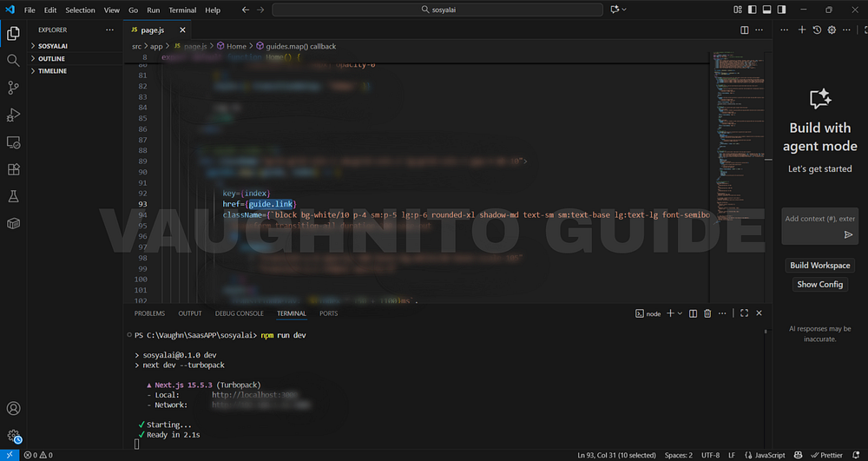The width and height of the screenshot is (868, 461).
Task: Open Explorer views ellipsis menu
Action: pyautogui.click(x=109, y=30)
